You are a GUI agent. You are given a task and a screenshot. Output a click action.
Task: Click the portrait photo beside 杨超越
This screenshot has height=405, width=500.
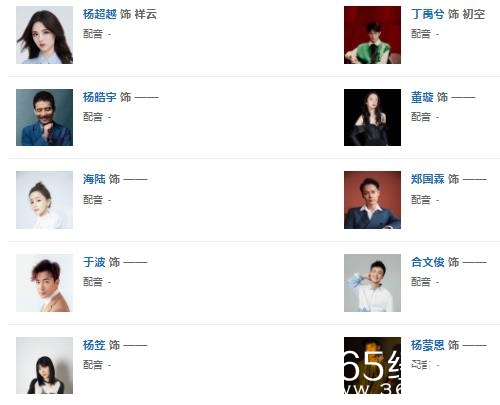click(44, 35)
